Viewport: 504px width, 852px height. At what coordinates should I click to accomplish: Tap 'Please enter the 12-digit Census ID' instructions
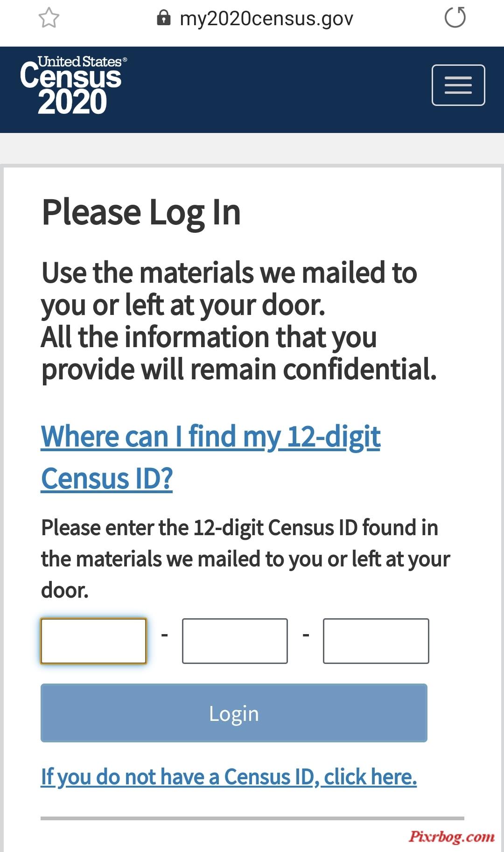click(x=245, y=559)
